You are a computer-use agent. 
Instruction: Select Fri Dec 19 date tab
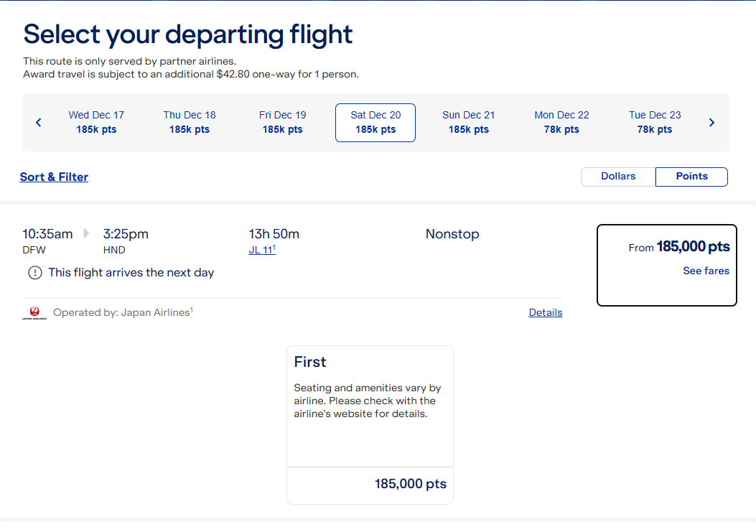click(282, 123)
